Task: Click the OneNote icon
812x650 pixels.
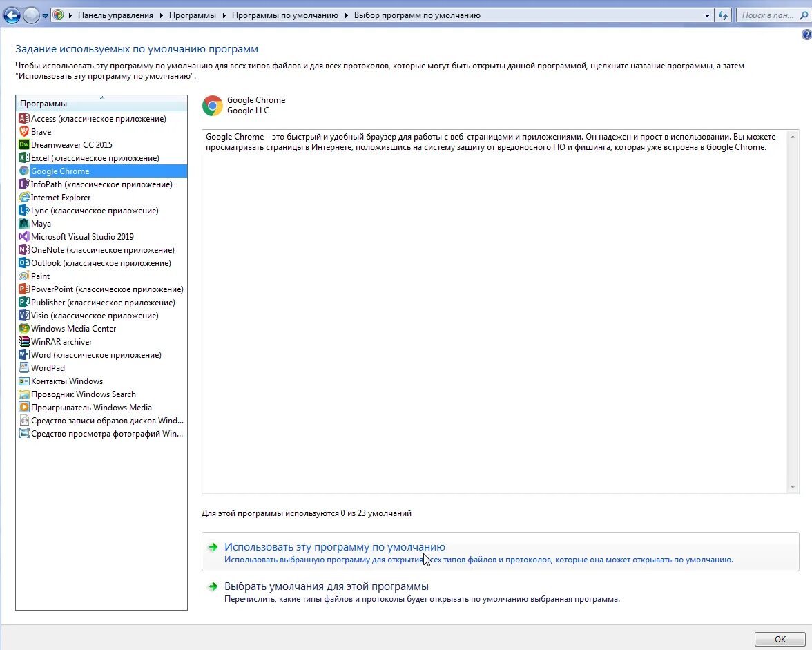Action: (x=23, y=249)
